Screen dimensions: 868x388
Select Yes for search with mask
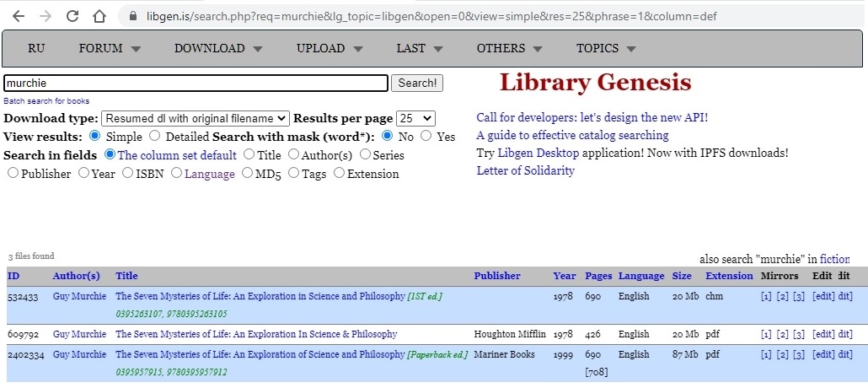tap(426, 136)
